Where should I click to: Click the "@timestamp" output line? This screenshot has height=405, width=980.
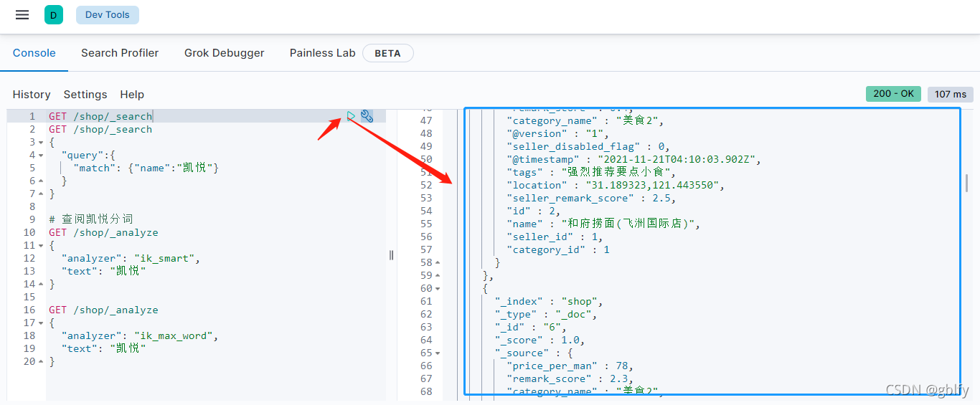(633, 159)
